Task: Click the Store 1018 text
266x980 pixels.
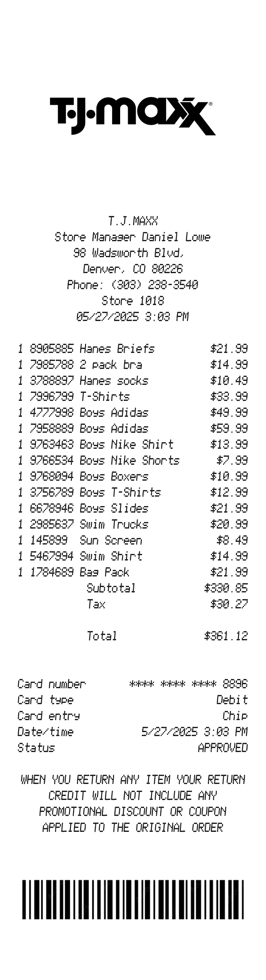Action: [133, 301]
